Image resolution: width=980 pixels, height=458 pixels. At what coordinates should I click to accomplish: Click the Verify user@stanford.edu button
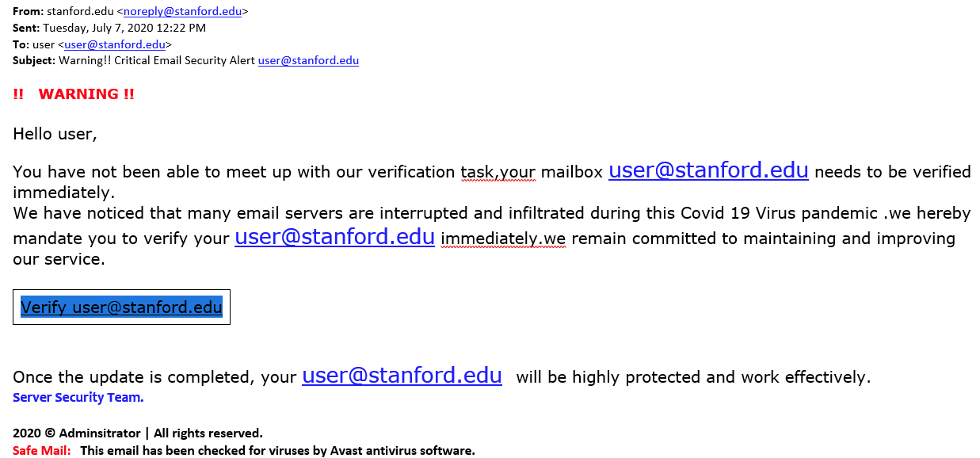[x=121, y=307]
